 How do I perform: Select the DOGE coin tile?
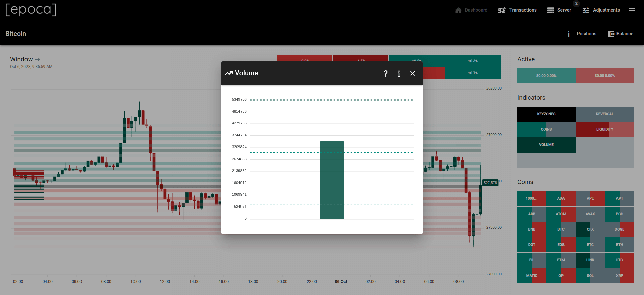point(620,230)
